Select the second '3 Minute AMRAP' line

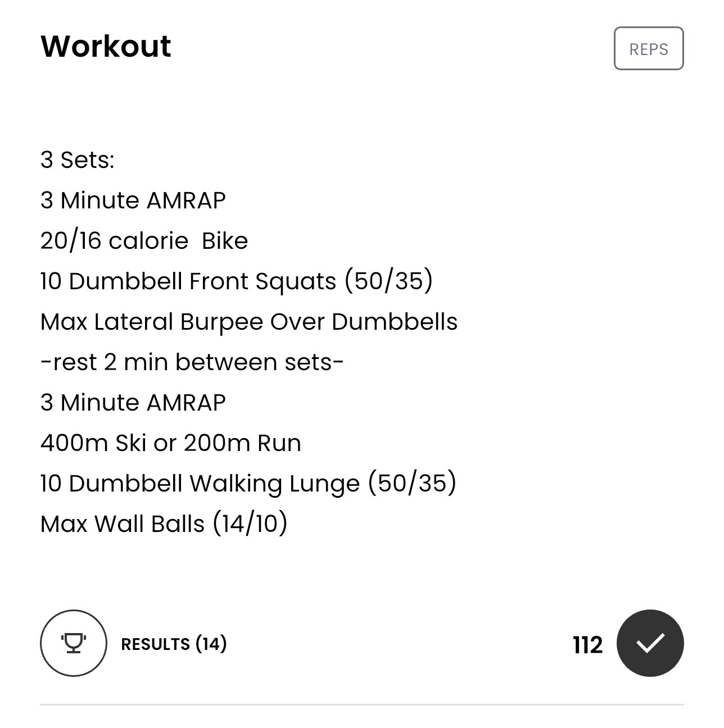click(133, 402)
